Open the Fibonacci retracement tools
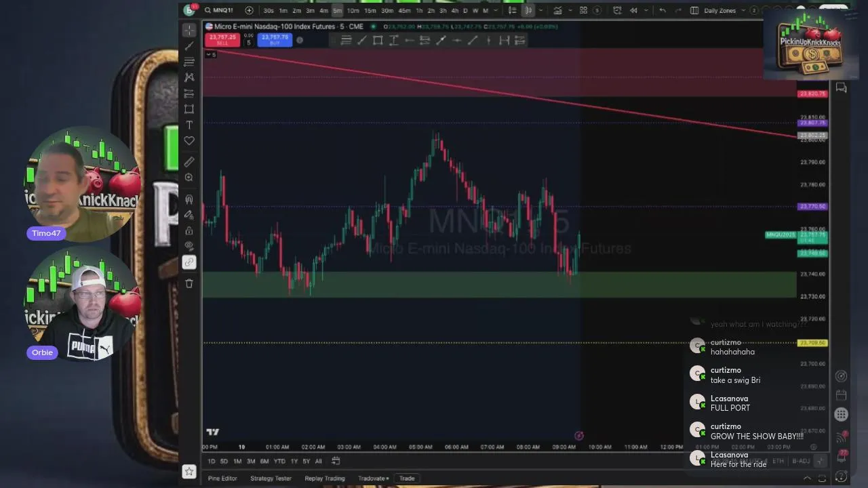This screenshot has height=488, width=868. [189, 62]
